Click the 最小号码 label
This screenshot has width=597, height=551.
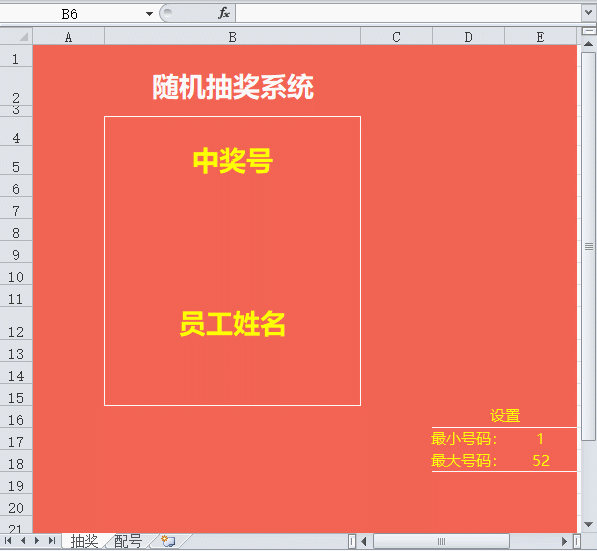pos(464,439)
